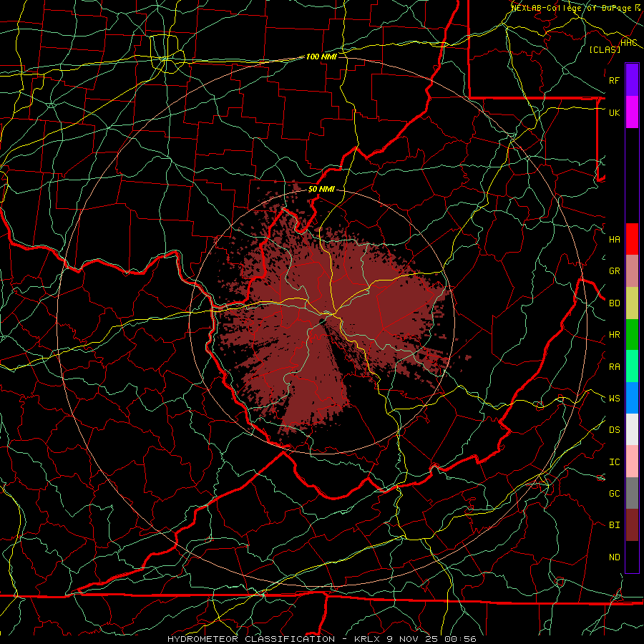644x644 pixels.
Task: Click the RF legend label
Action: pos(614,80)
